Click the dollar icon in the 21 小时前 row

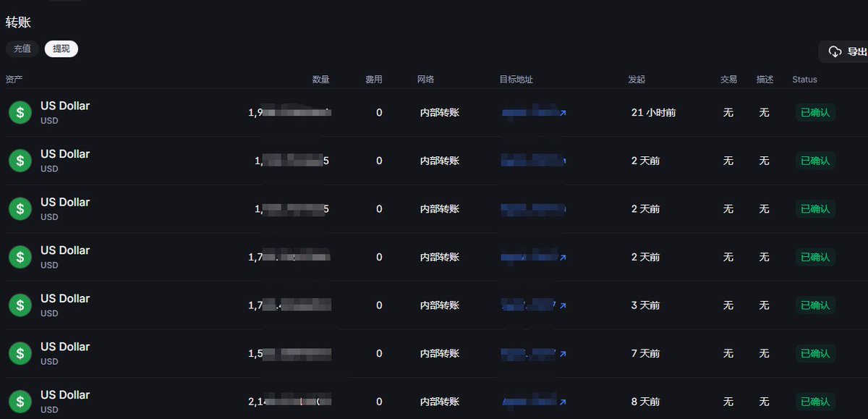point(20,112)
